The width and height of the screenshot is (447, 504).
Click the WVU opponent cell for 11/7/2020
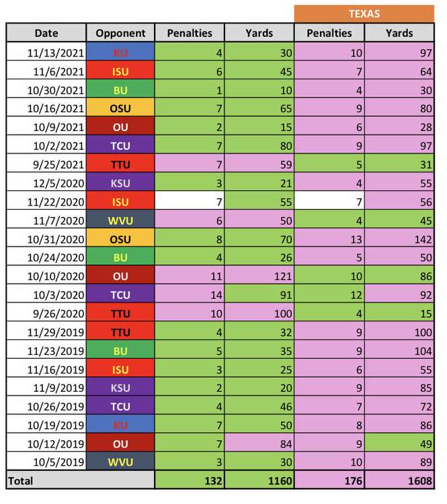pos(121,219)
